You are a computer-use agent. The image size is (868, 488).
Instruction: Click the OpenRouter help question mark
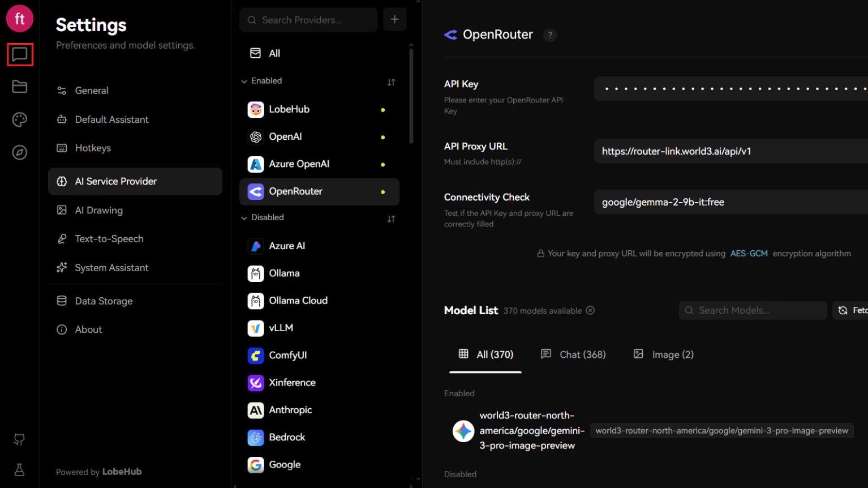tap(550, 35)
